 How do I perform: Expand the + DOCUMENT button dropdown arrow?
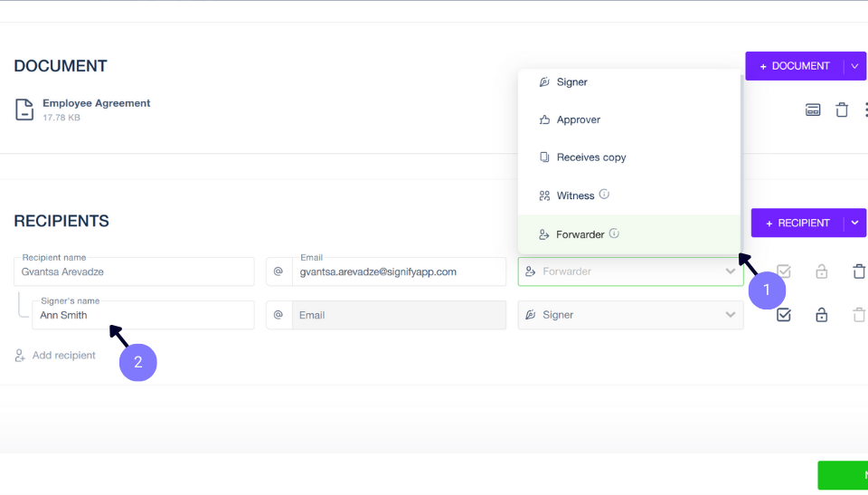tap(854, 66)
